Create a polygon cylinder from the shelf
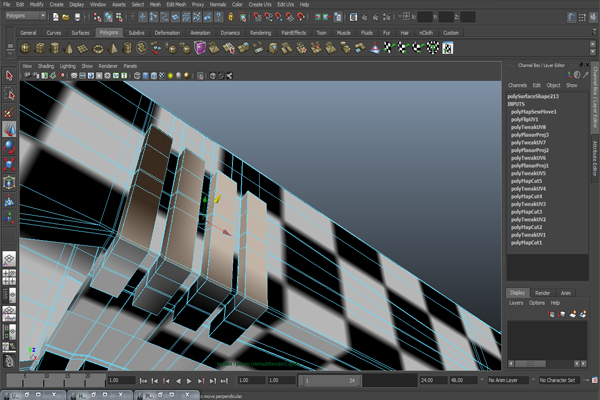This screenshot has width=600, height=400. tap(55, 48)
